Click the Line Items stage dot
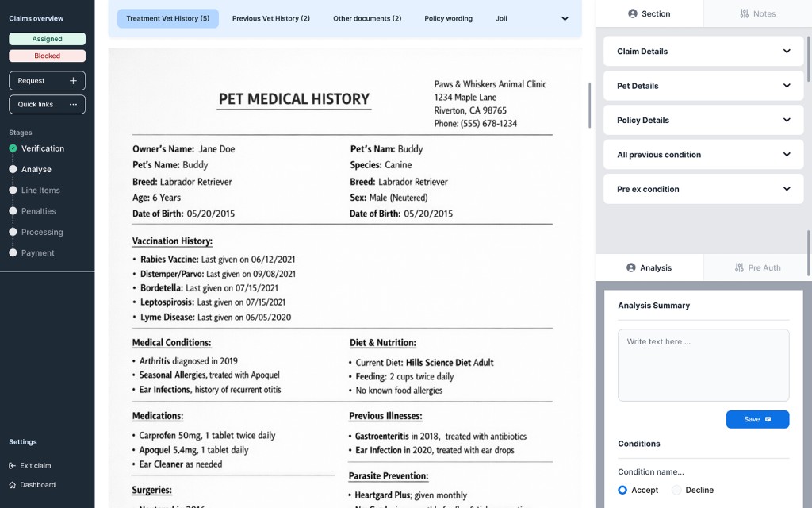Screen dimensions: 812x508 (x=13, y=190)
